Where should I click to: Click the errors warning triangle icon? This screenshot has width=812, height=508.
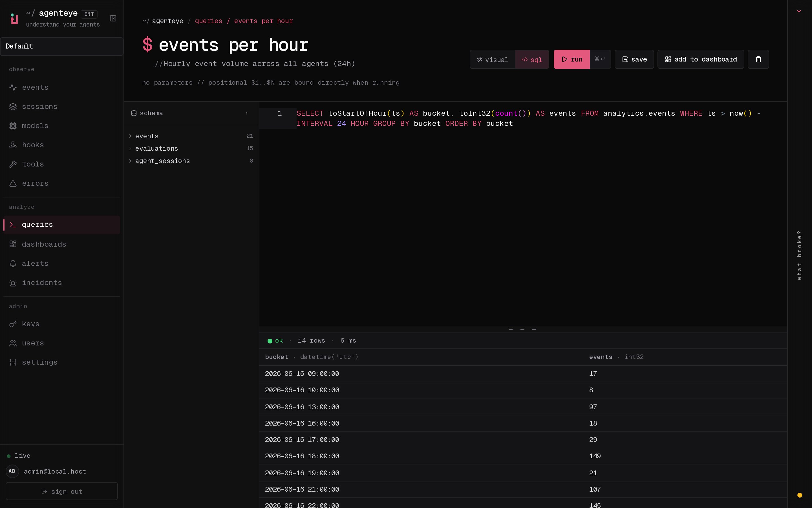pos(13,183)
